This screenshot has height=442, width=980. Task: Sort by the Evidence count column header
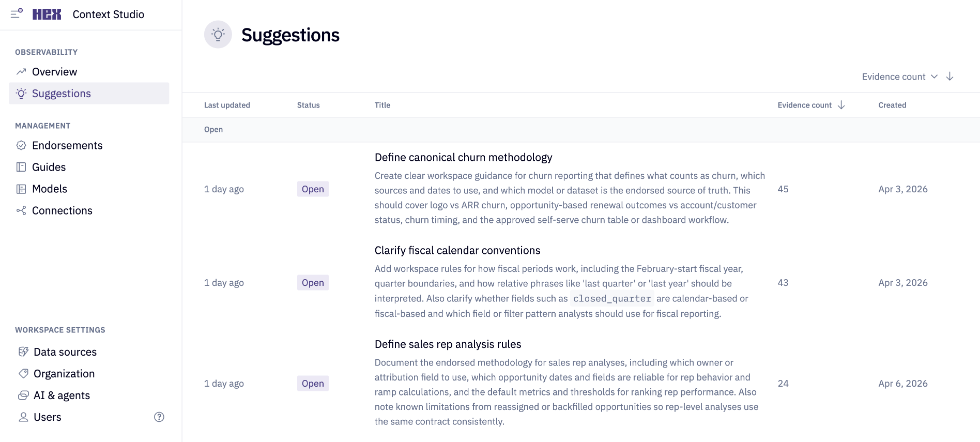804,105
